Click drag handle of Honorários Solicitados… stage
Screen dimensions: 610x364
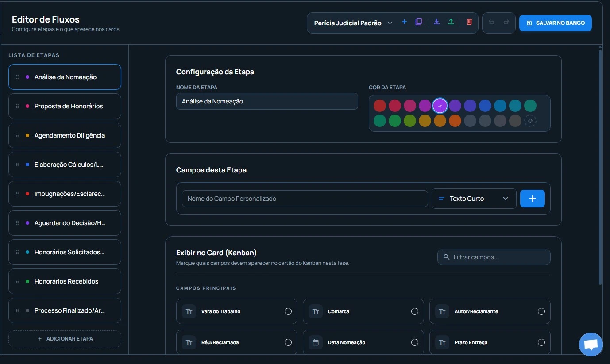[x=17, y=252]
